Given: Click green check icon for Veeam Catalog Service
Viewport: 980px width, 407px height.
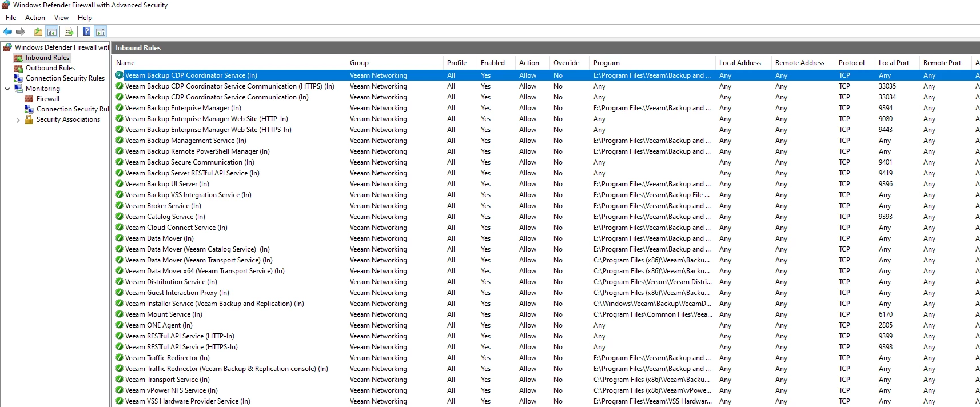Looking at the screenshot, I should click(x=119, y=217).
